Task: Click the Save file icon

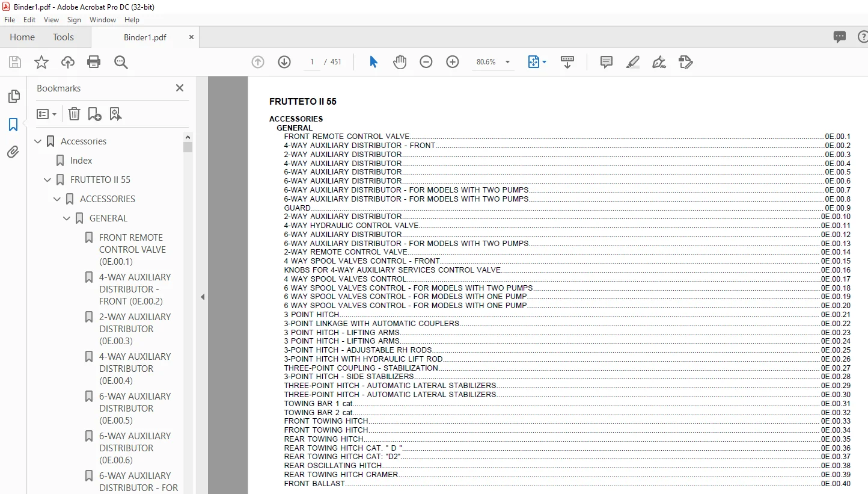Action: (x=15, y=62)
